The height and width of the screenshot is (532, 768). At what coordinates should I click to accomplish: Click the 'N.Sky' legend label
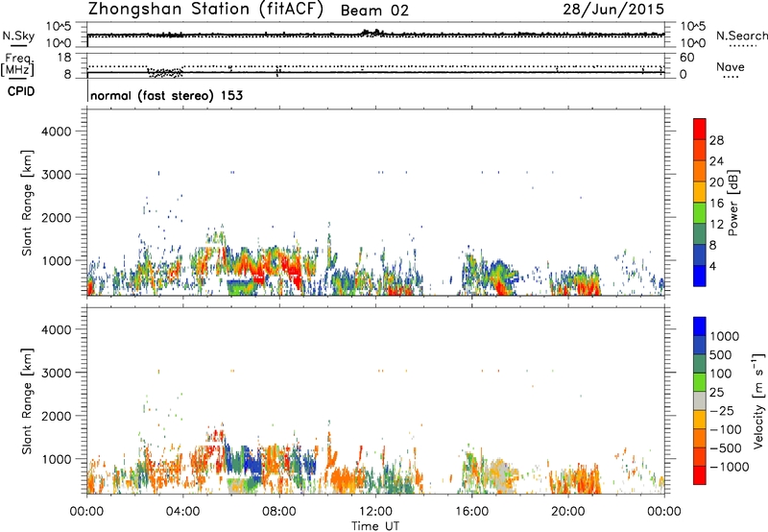18,36
